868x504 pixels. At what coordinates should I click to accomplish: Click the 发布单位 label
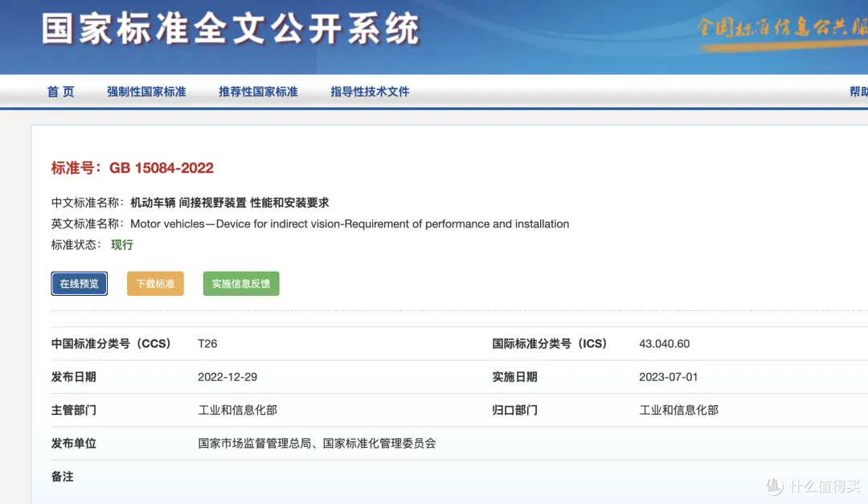tap(74, 444)
